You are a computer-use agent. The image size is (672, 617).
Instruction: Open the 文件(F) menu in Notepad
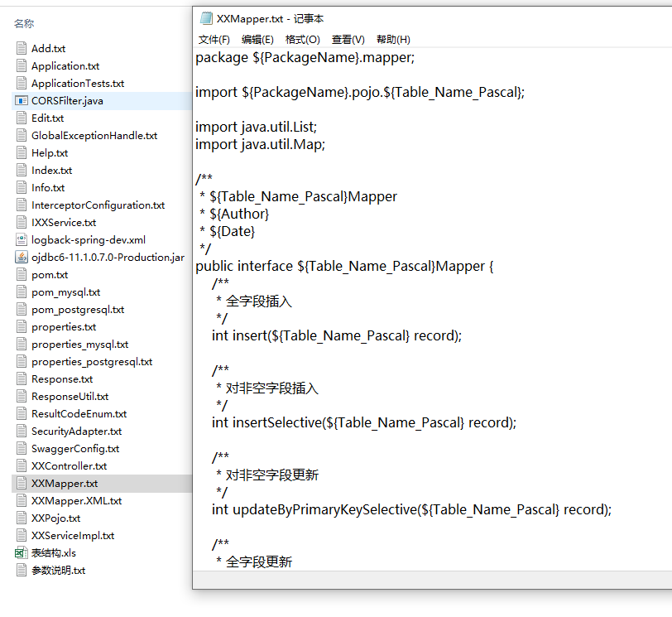coord(214,40)
